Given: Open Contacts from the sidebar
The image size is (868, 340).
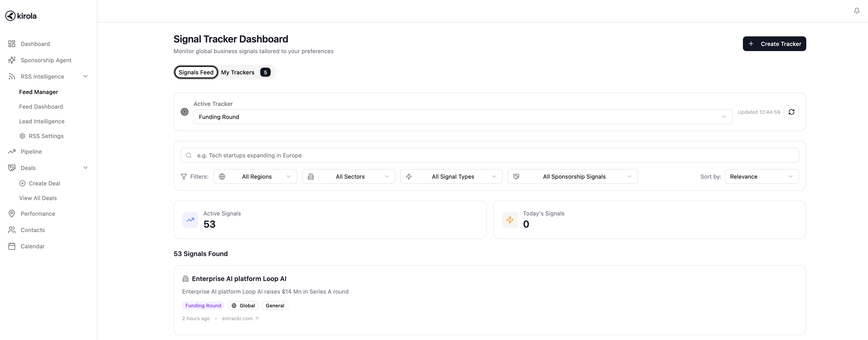Looking at the screenshot, I should [x=32, y=230].
